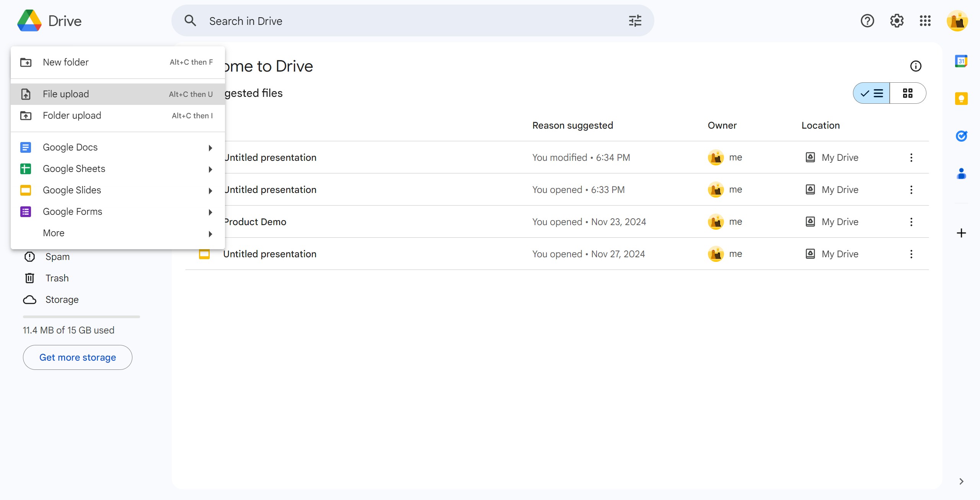This screenshot has width=980, height=500.
Task: Sort by the Reason suggested column header
Action: [x=572, y=125]
